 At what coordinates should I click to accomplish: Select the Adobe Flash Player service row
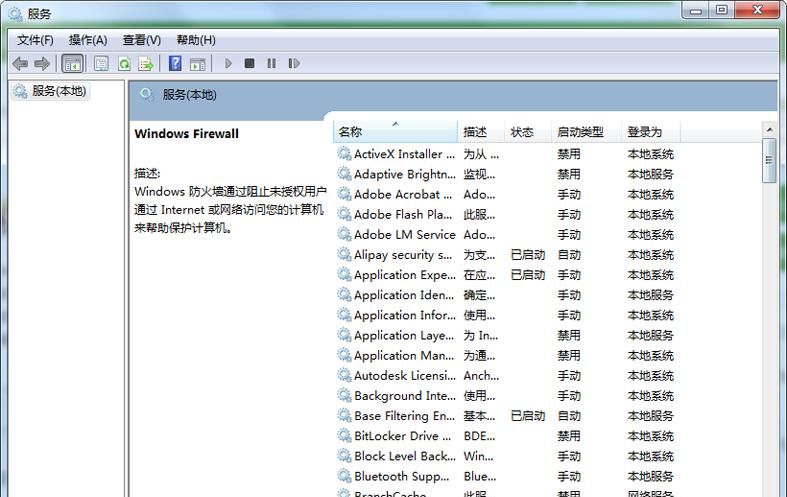coord(505,214)
